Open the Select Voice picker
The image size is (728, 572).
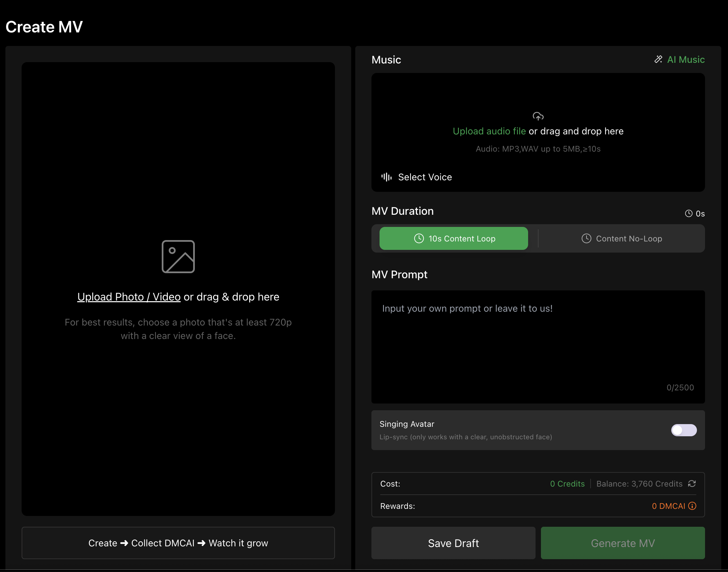pos(425,177)
